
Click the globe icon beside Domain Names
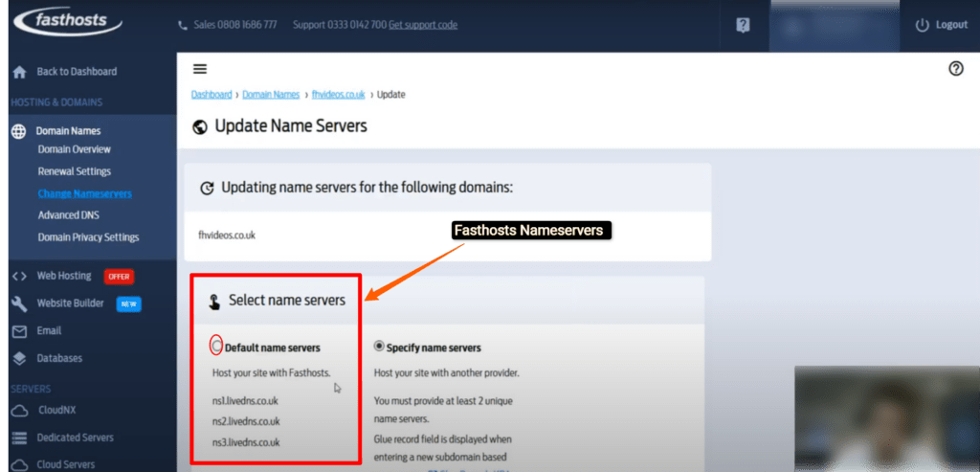(x=19, y=131)
